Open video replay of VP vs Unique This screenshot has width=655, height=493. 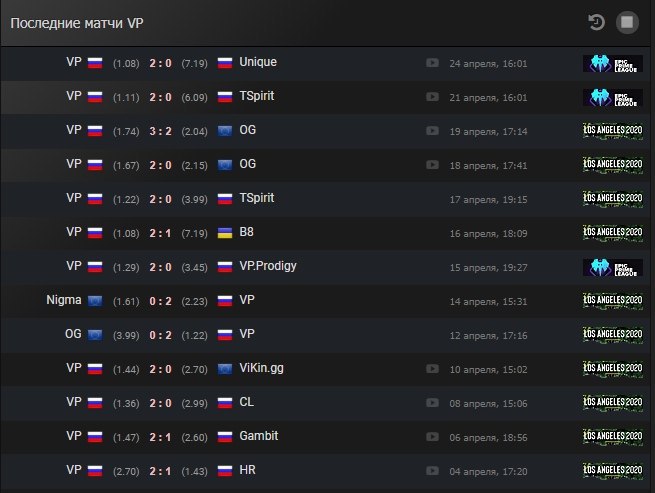point(432,63)
